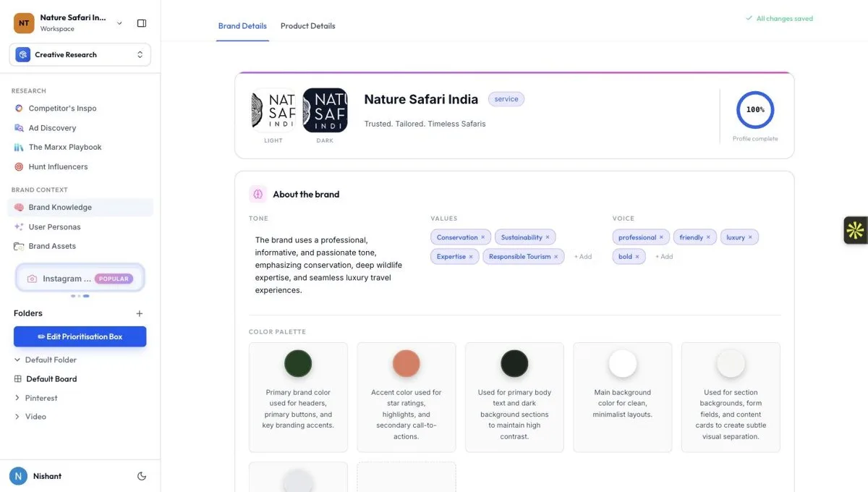The width and height of the screenshot is (868, 492).
Task: Remove the Conservation value tag
Action: pyautogui.click(x=483, y=237)
